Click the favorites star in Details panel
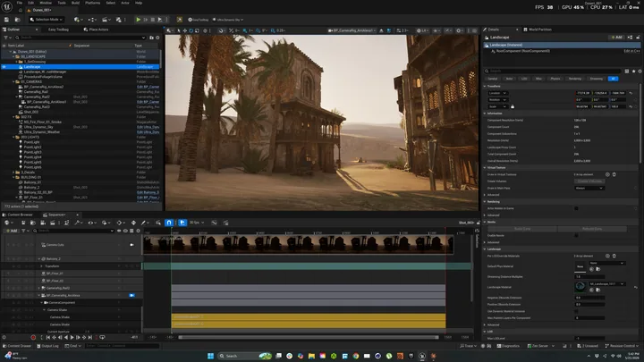This screenshot has height=362, width=644. point(633,71)
